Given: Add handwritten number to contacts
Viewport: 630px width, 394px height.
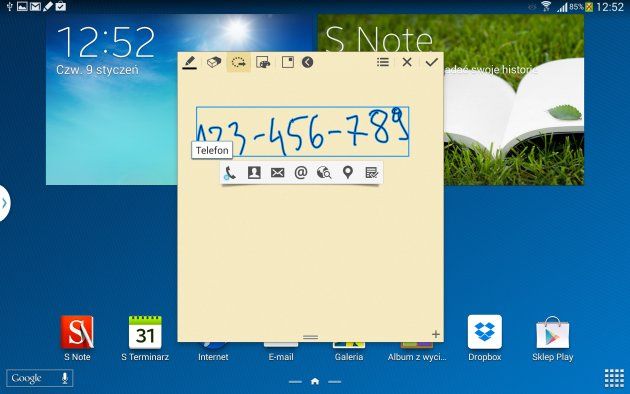Looking at the screenshot, I should [x=254, y=173].
